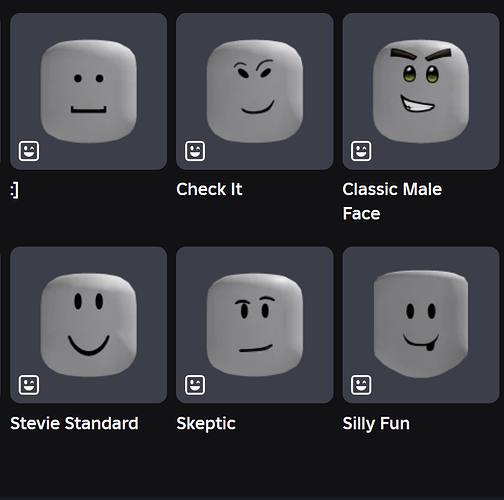Screen dimensions: 504x500
Task: Open the Classic Male Face title link
Action: click(392, 201)
